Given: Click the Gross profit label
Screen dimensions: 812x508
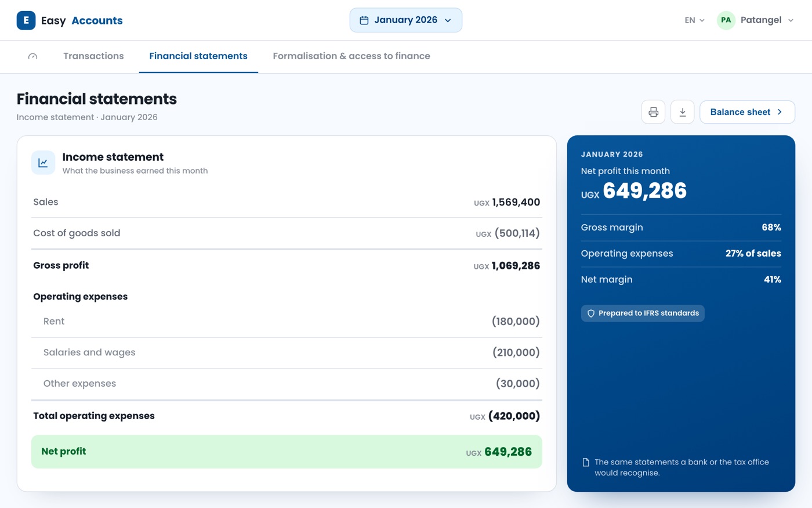Looking at the screenshot, I should click(x=61, y=265).
